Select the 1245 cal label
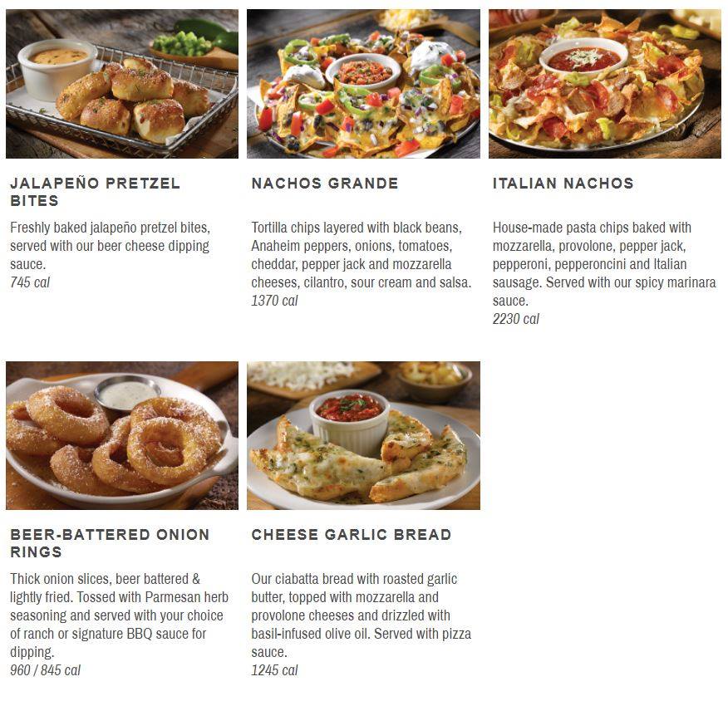The image size is (728, 701). click(274, 670)
